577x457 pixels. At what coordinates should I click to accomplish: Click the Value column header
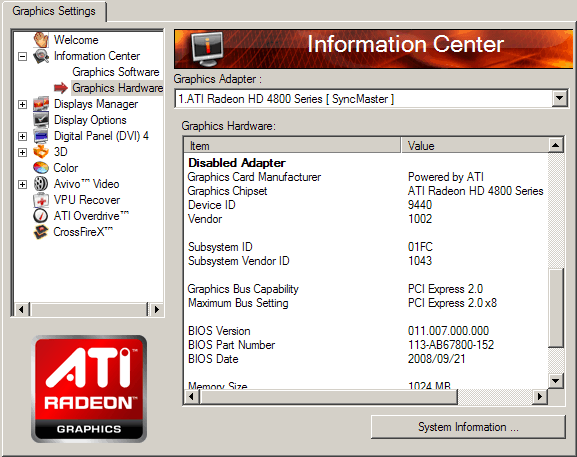[x=474, y=146]
